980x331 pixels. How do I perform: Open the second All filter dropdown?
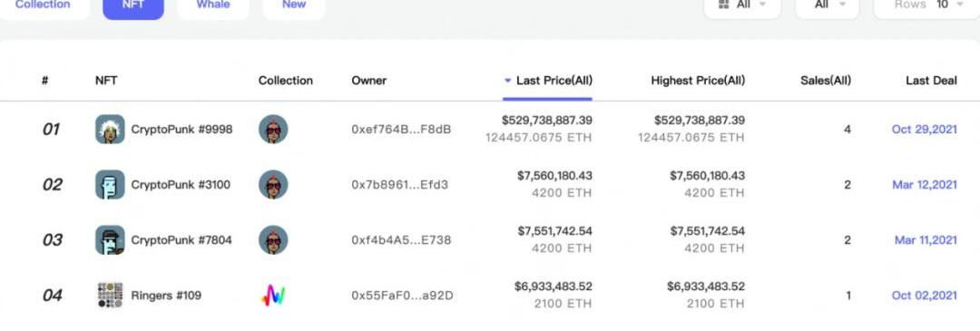point(827,6)
